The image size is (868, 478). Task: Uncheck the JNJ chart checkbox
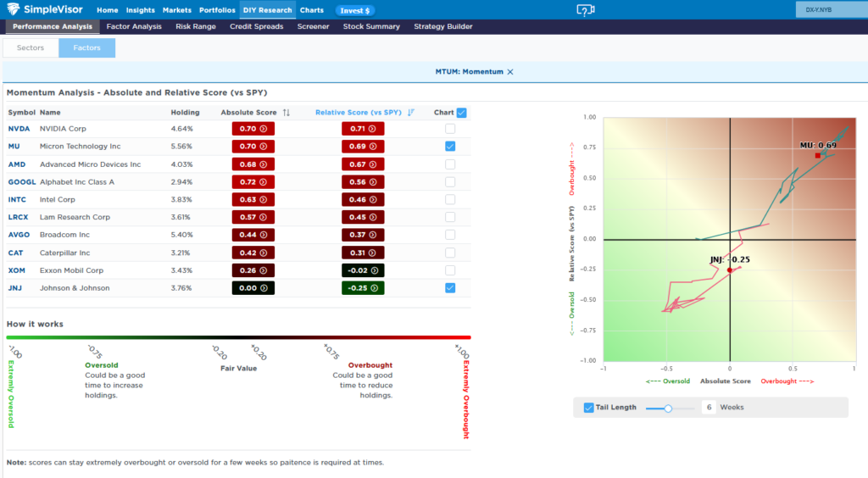tap(450, 288)
